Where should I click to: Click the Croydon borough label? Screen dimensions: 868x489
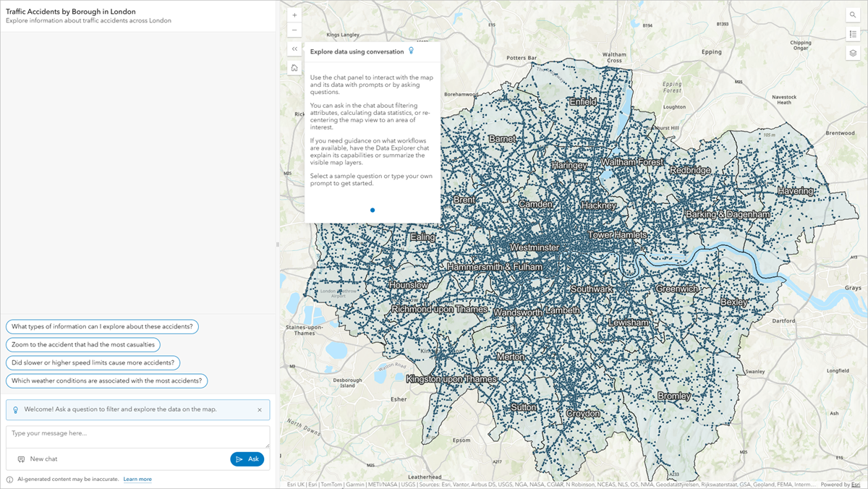tap(582, 413)
